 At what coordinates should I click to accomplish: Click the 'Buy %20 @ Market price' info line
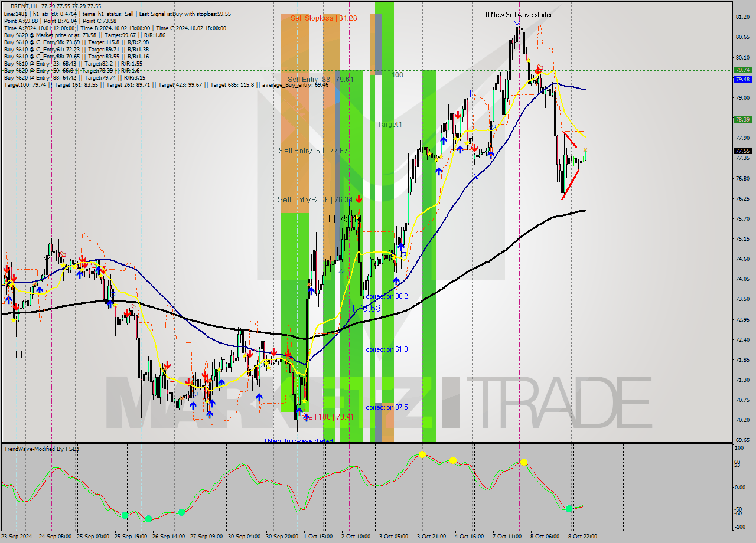point(86,35)
